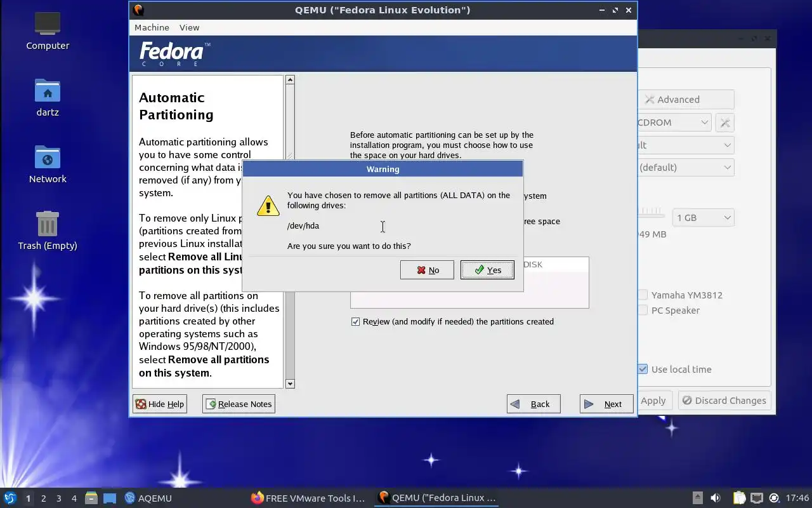Viewport: 812px width, 508px height.
Task: Open the View menu in QEMU
Action: point(189,27)
